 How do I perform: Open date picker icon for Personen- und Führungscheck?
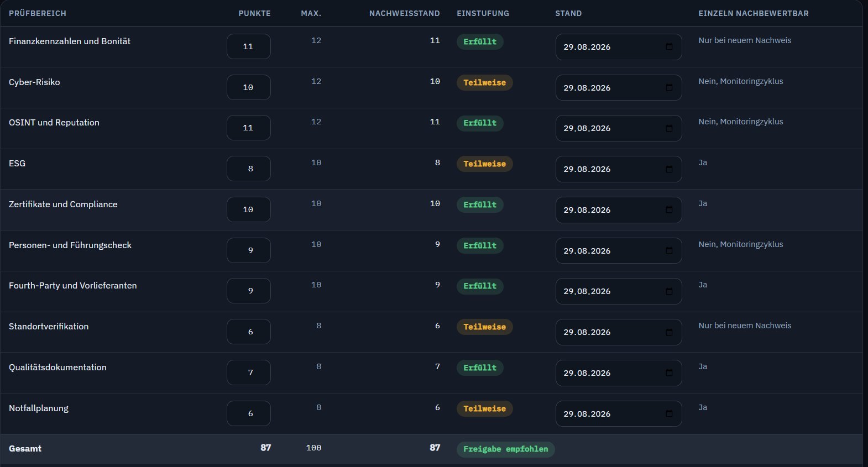[x=669, y=251]
